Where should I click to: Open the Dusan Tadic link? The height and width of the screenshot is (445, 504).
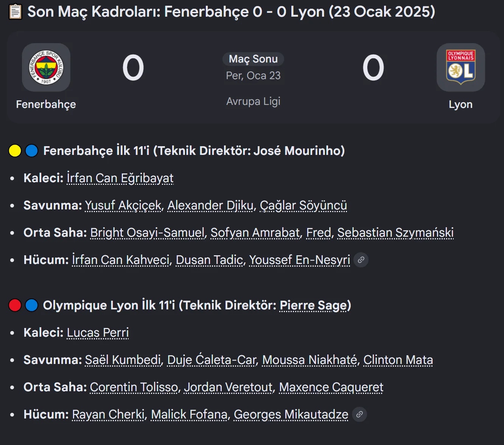tap(209, 260)
